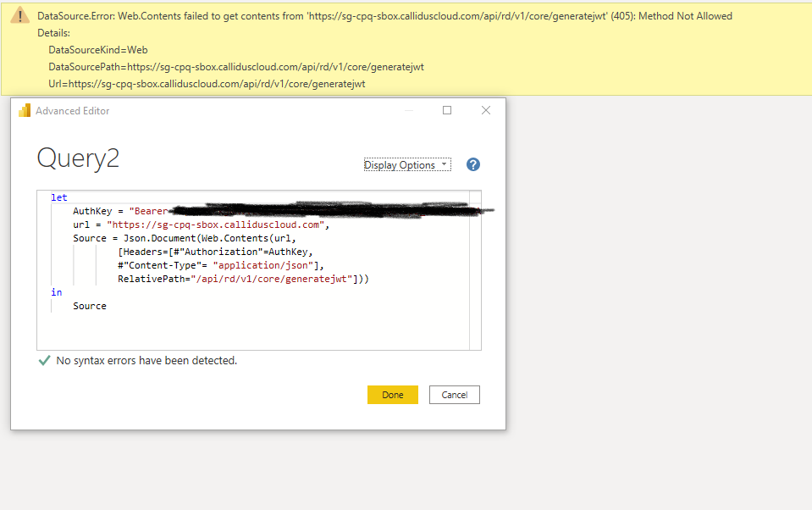Confirm the query with the Done button
The width and height of the screenshot is (812, 510).
(393, 395)
